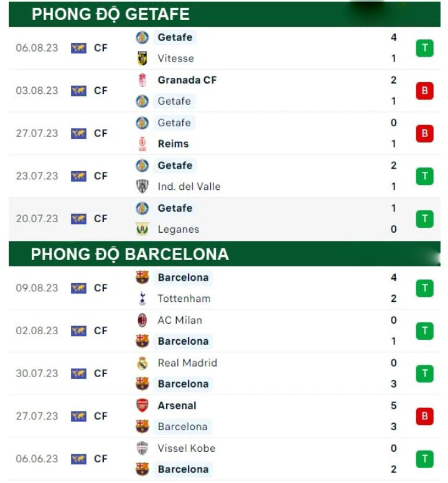Image resolution: width=448 pixels, height=483 pixels.
Task: Click the Leganes team logo
Action: pyautogui.click(x=142, y=229)
